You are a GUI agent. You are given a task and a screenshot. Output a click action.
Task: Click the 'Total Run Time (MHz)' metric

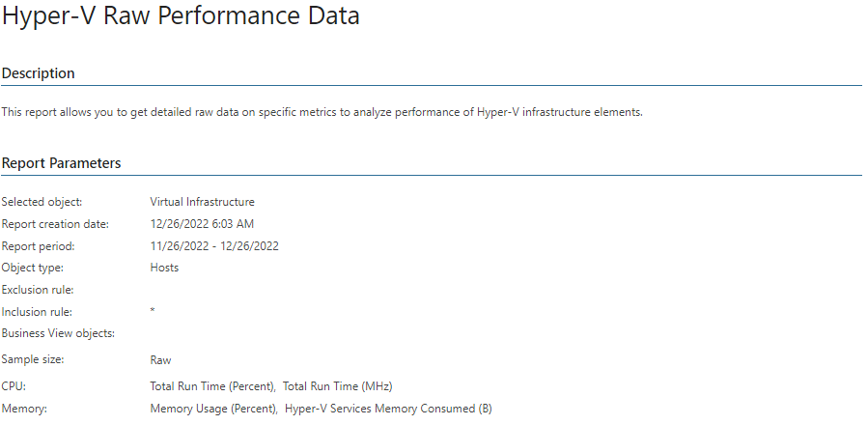[x=338, y=386]
